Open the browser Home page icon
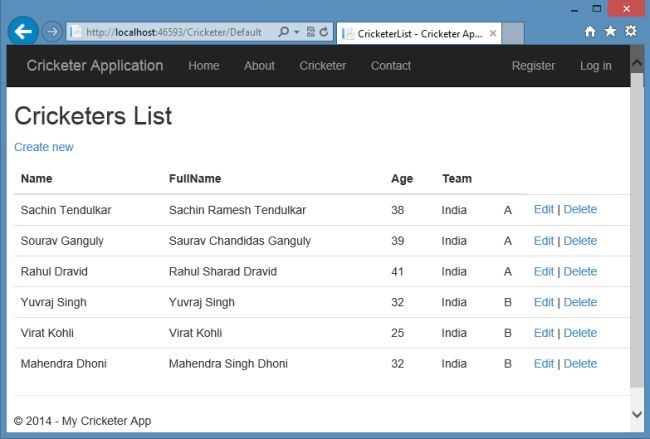Viewport: 650px width, 439px height. pos(591,31)
